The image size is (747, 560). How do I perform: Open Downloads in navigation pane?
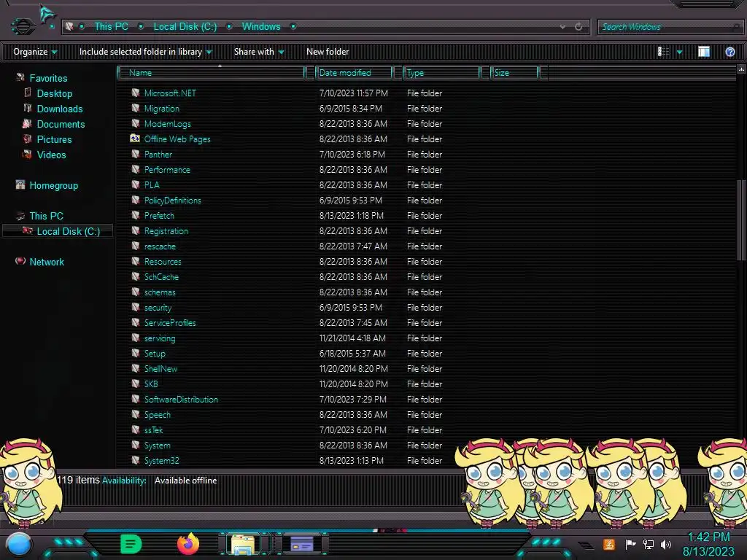click(x=60, y=109)
